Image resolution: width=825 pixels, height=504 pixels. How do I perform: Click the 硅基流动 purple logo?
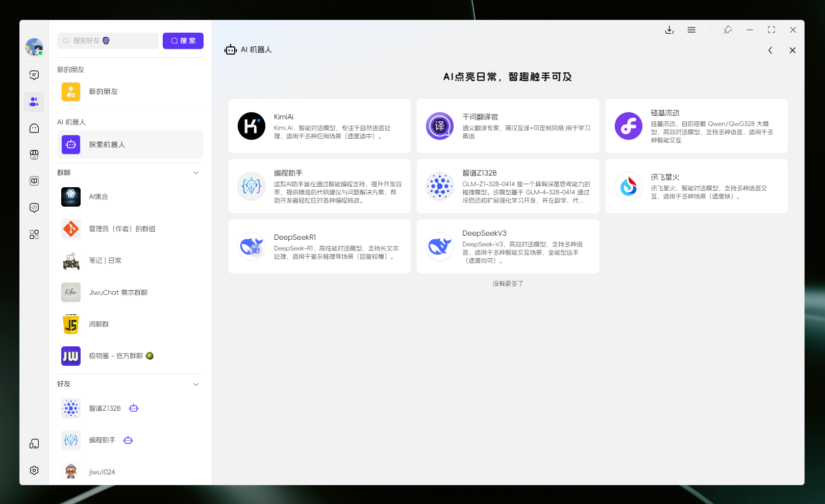pos(629,126)
